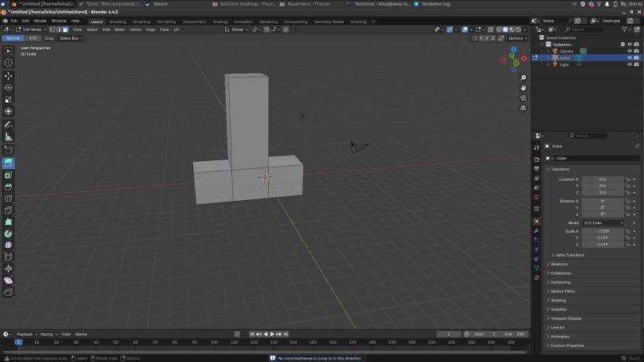
Task: Click the Measure tool icon
Action: (9, 137)
